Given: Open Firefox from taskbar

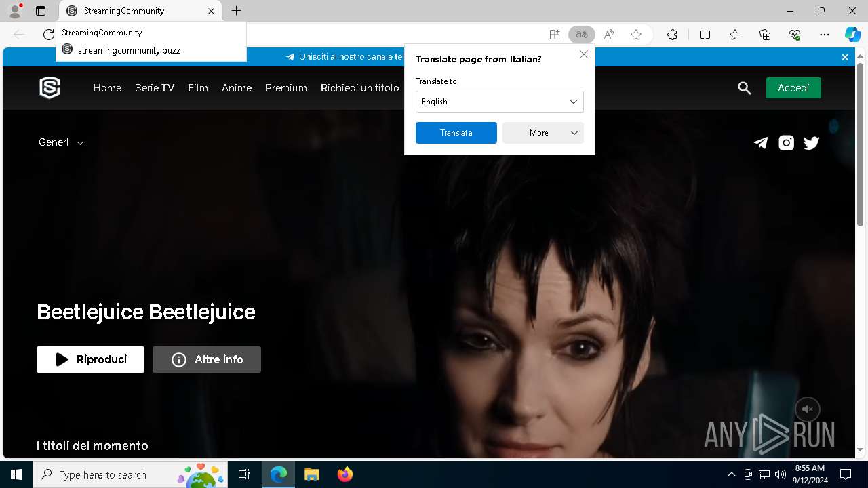Looking at the screenshot, I should 345,474.
